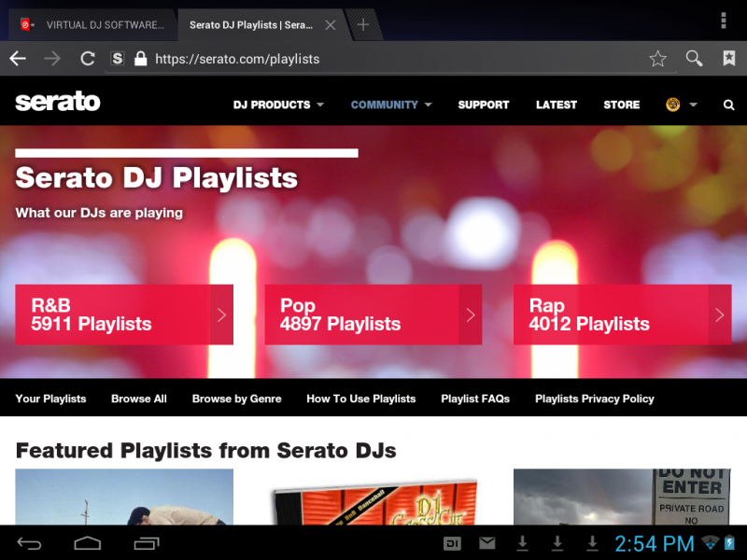Viewport: 747px width, 560px height.
Task: Open the browser overflow menu
Action: click(x=724, y=21)
